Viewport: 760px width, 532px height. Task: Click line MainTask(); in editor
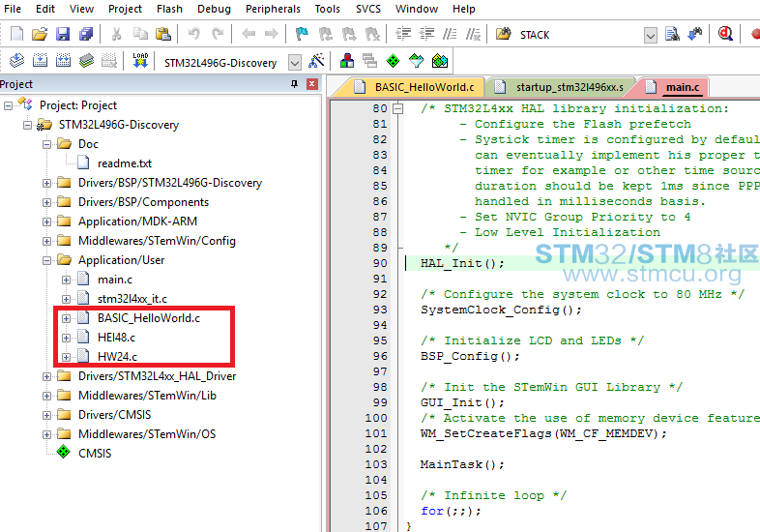[x=462, y=464]
